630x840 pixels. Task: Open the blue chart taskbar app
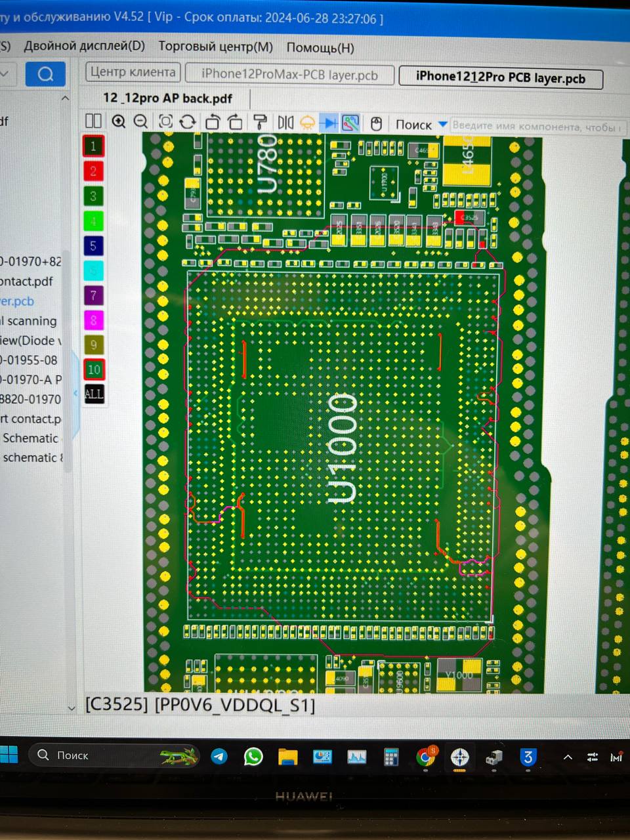(x=322, y=757)
